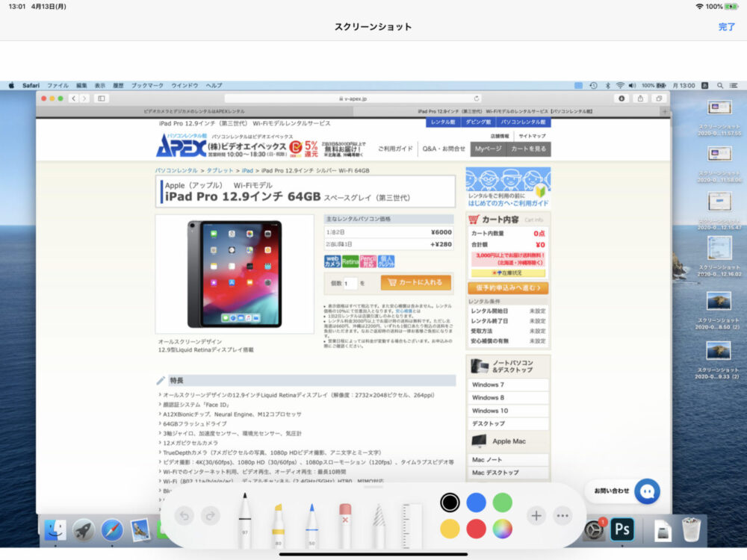Choose the red color swatch

(476, 529)
